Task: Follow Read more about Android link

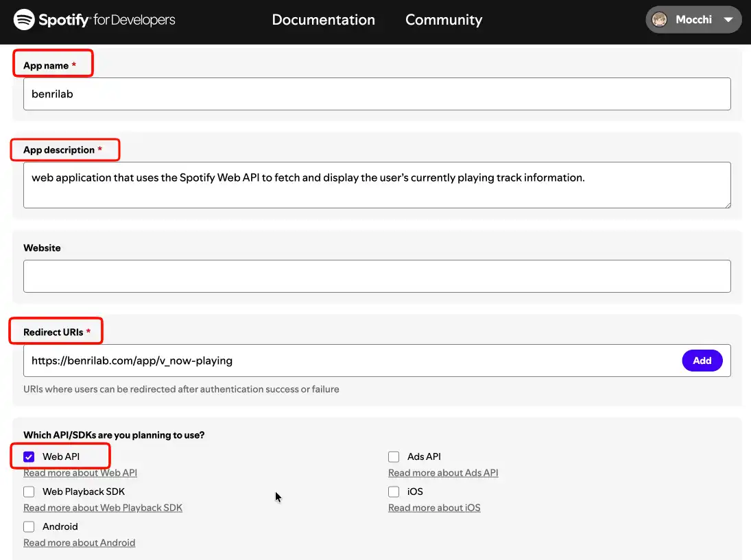Action: click(80, 543)
